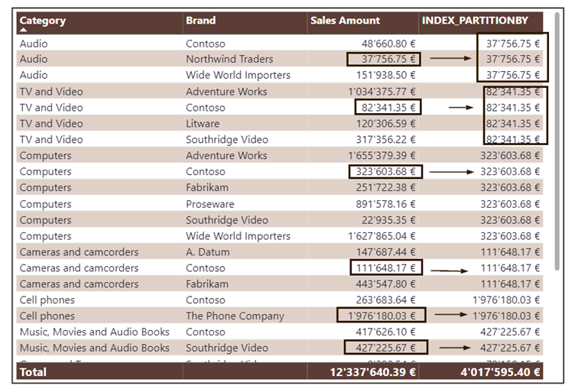The width and height of the screenshot is (575, 392).
Task: Select Category cell of Cell phones Contoso row
Action: [x=47, y=300]
